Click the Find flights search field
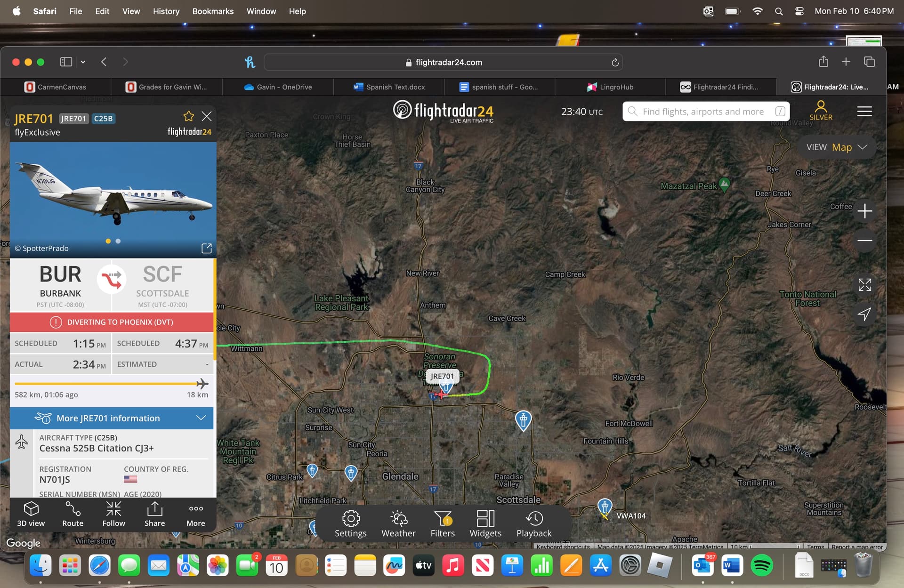The width and height of the screenshot is (904, 588). tap(703, 112)
